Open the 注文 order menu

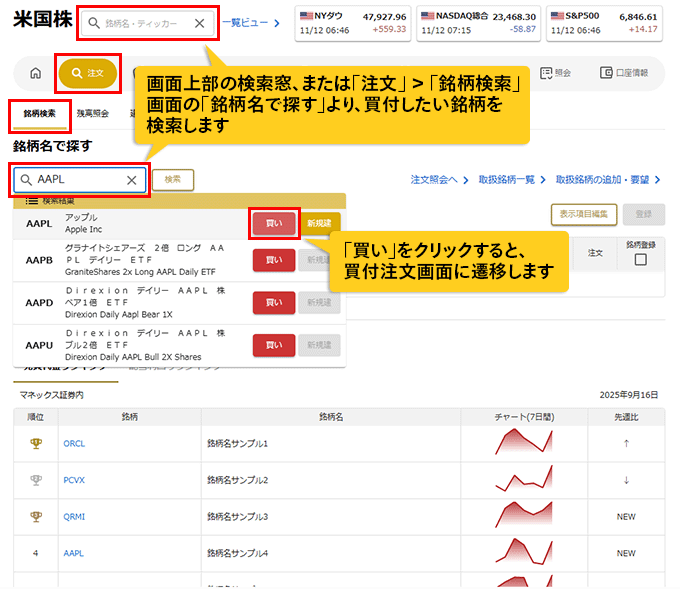coord(88,73)
